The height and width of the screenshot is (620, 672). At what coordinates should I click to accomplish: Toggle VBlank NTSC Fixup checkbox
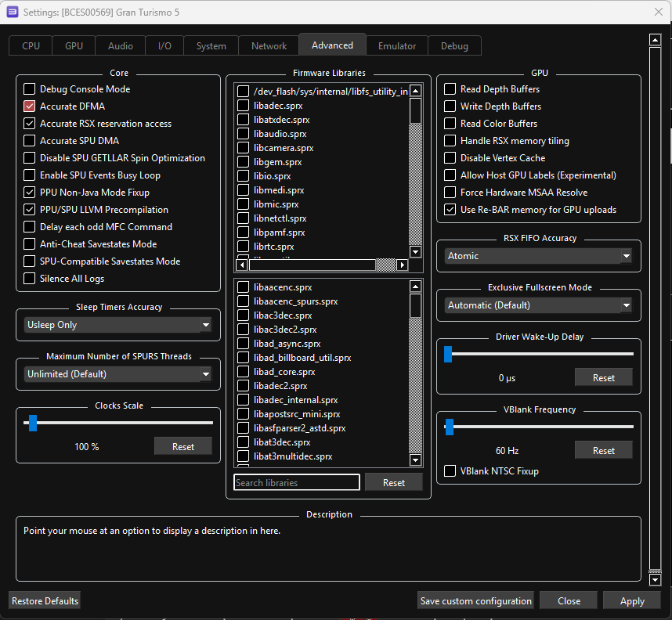450,471
